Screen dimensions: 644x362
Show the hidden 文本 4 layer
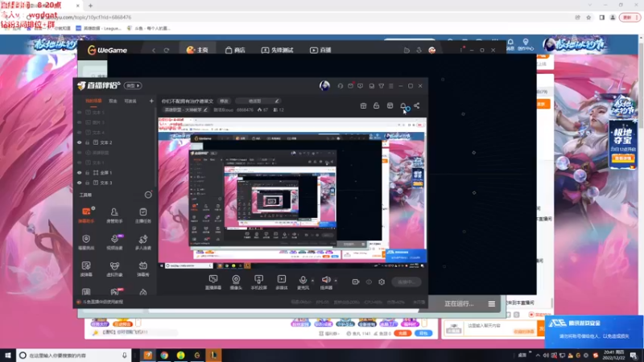[79, 132]
